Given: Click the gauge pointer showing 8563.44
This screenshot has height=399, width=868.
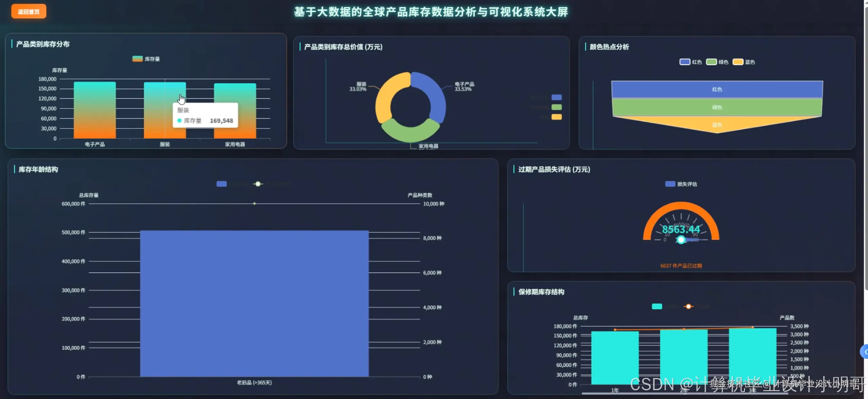Looking at the screenshot, I should 681,240.
